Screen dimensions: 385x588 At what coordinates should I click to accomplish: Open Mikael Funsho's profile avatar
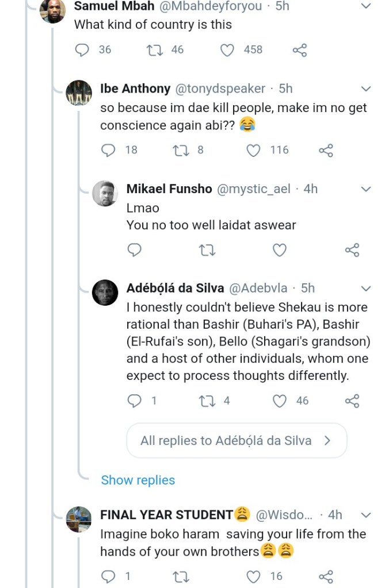pyautogui.click(x=105, y=194)
